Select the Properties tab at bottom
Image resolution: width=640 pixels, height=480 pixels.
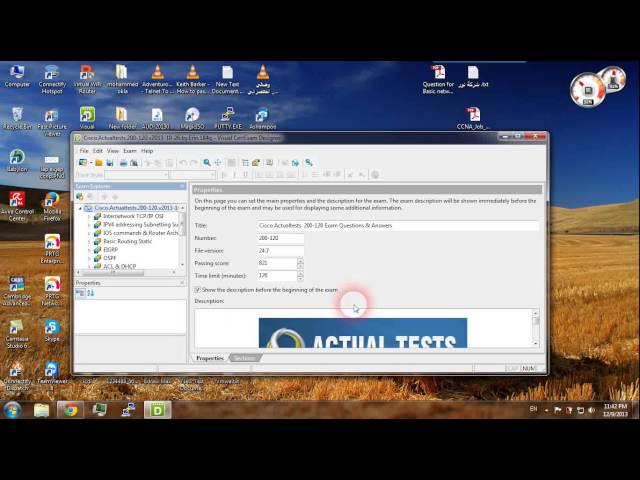tap(210, 358)
